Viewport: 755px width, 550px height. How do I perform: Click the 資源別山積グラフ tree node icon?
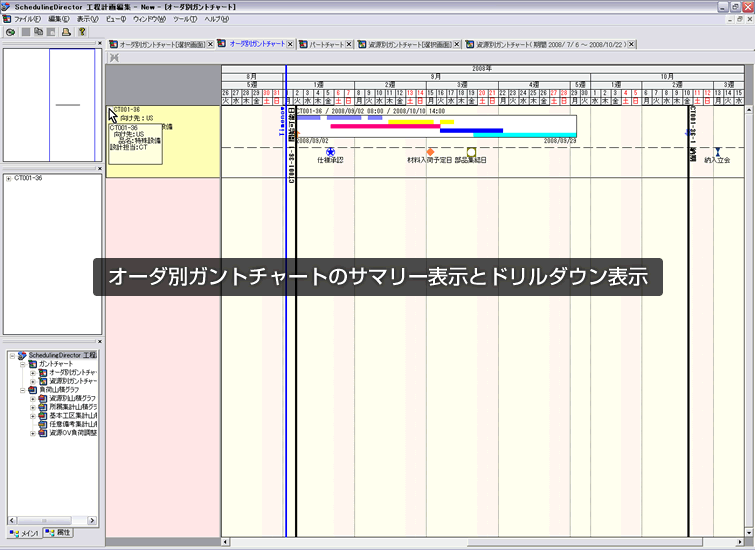43,399
